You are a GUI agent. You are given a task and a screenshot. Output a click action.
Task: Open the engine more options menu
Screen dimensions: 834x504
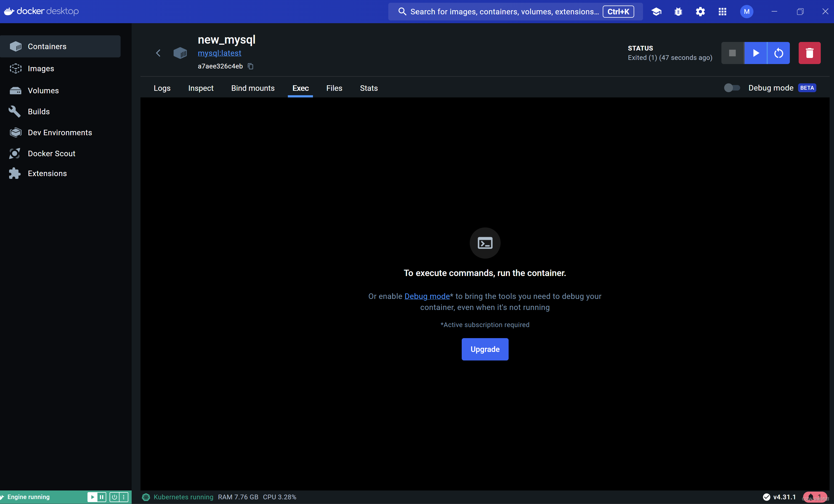click(x=124, y=497)
